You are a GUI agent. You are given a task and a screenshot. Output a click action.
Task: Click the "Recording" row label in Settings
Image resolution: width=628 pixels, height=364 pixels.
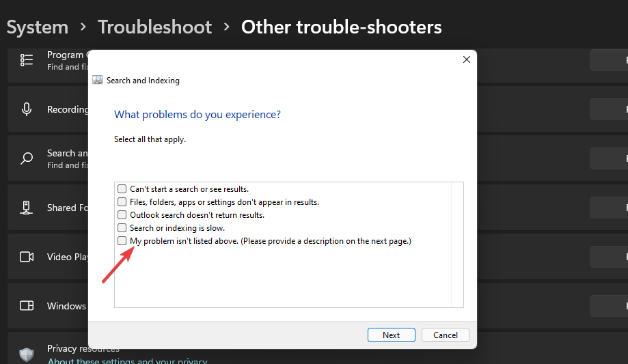[x=68, y=109]
